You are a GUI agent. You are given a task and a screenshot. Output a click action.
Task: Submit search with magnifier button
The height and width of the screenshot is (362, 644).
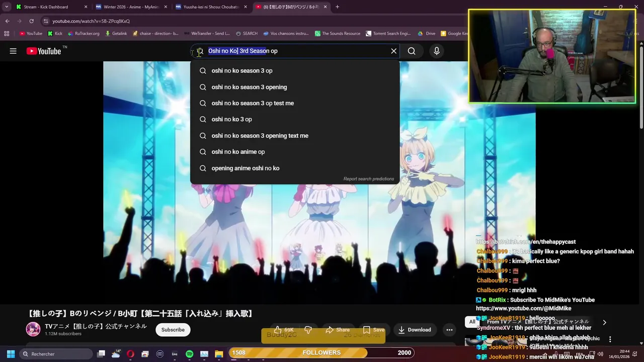412,51
